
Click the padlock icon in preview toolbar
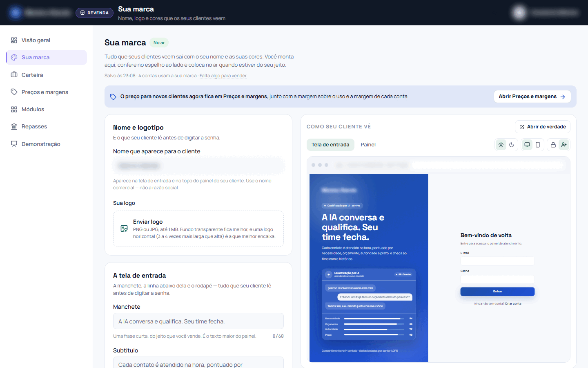pos(553,145)
